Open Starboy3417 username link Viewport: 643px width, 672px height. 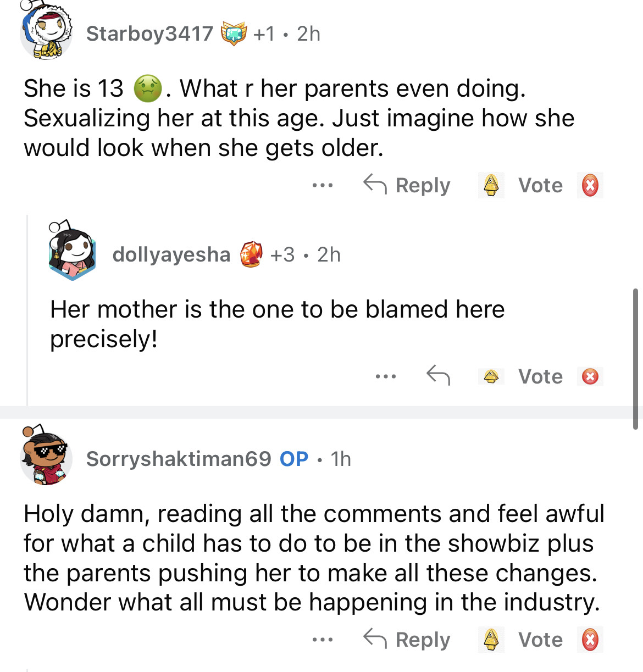149,34
